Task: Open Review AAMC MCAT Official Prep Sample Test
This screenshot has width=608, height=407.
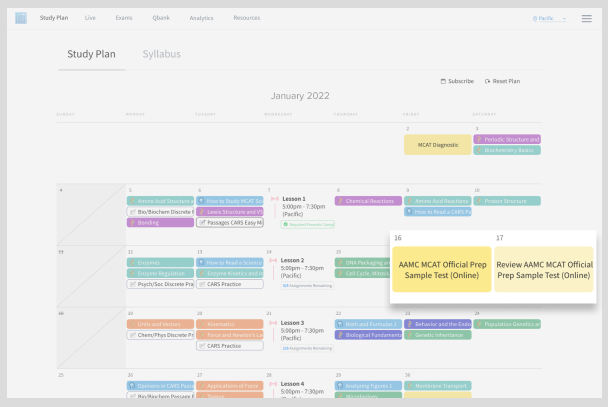Action: 544,269
